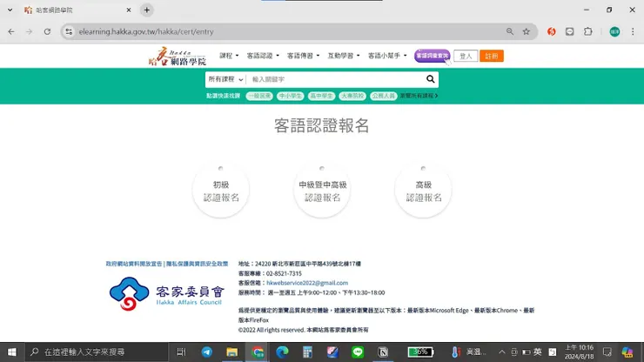Choose 中級暨中高級 認證報名 circle

(x=322, y=191)
